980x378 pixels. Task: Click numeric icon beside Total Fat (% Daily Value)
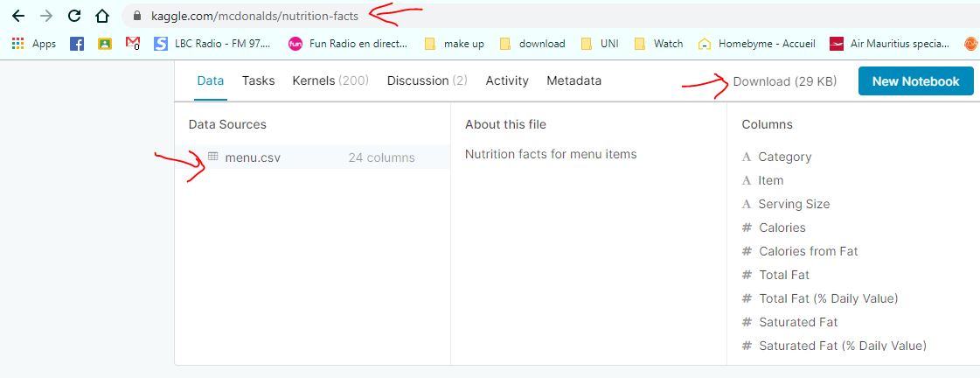click(x=747, y=298)
